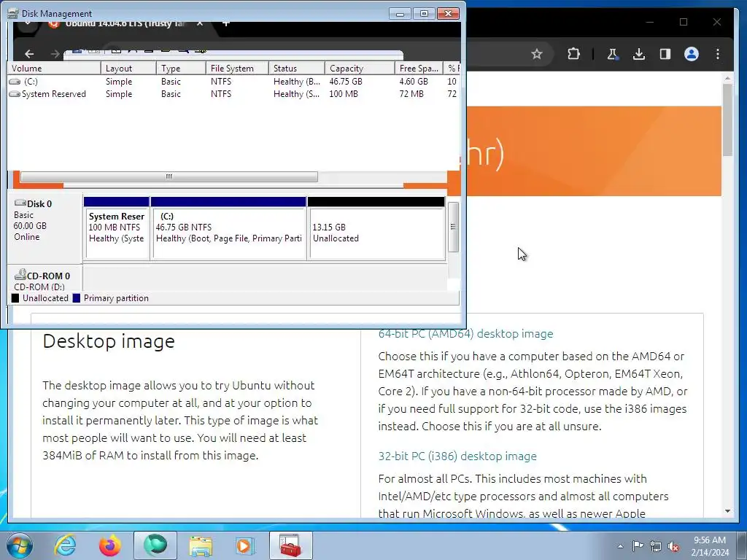The height and width of the screenshot is (560, 747).
Task: Sort by the Capacity column header
Action: pyautogui.click(x=360, y=68)
